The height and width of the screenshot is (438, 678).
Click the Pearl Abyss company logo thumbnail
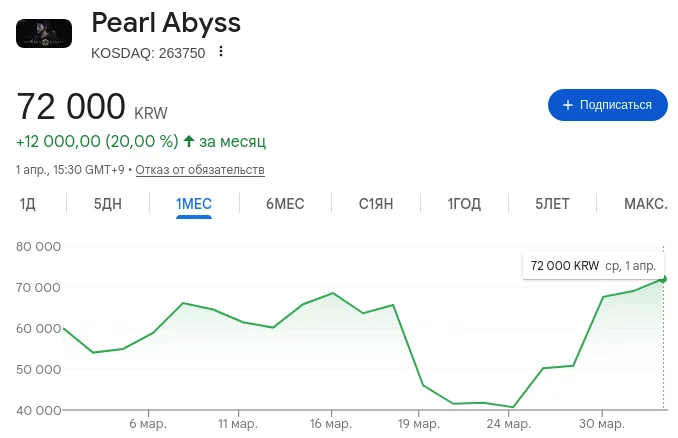point(44,33)
